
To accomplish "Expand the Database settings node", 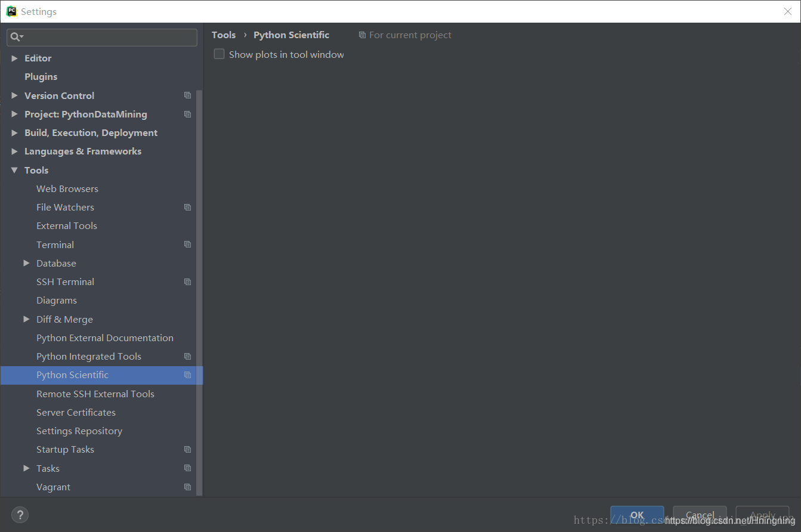I will pos(26,263).
